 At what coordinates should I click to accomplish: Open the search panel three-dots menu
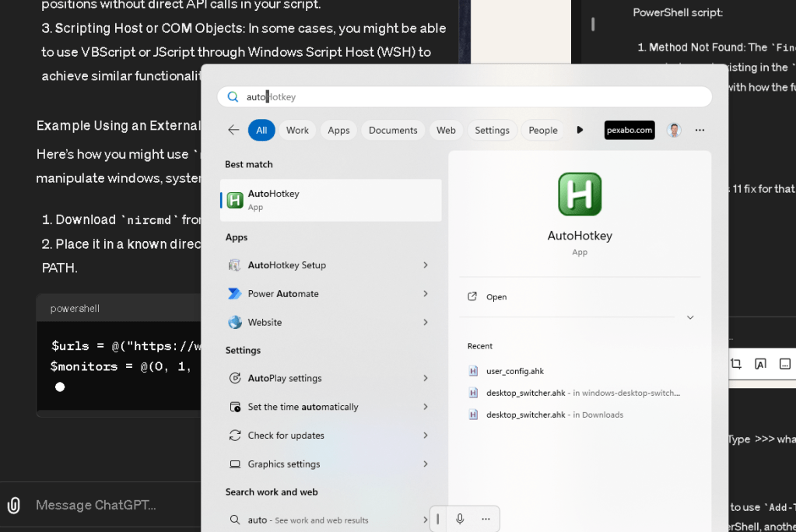click(700, 130)
